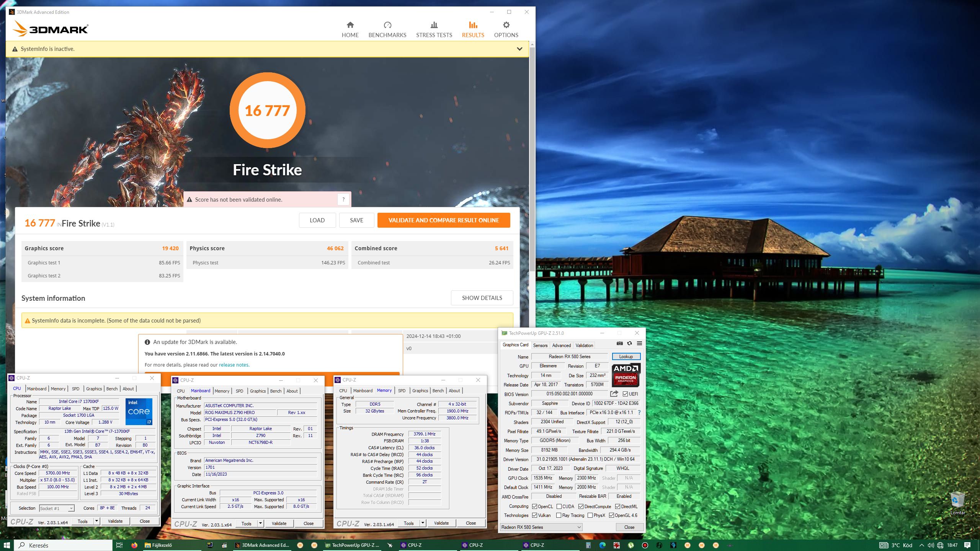This screenshot has width=980, height=551.
Task: Open Tools dropdown arrow in CPU-Z Mainboard window
Action: tap(260, 523)
